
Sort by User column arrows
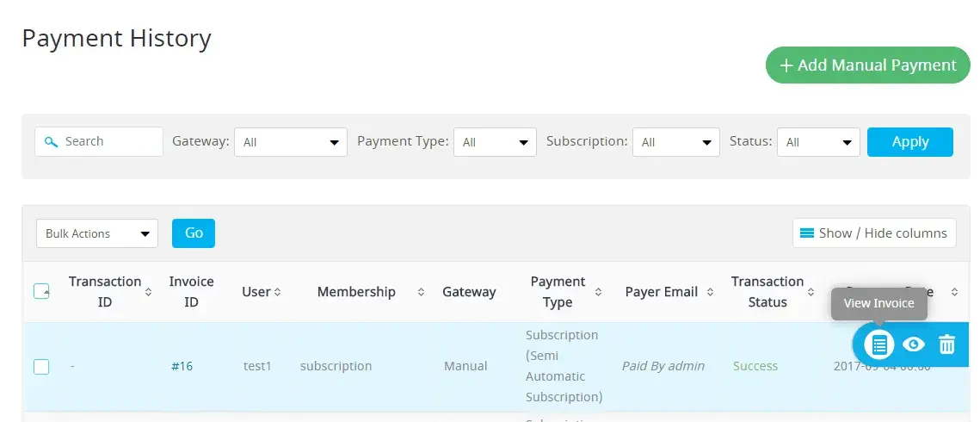(x=277, y=292)
